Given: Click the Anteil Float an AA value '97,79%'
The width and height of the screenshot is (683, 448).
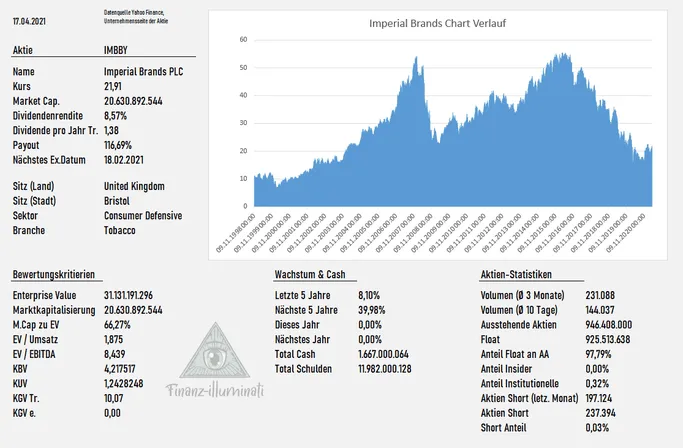Looking at the screenshot, I should [598, 354].
